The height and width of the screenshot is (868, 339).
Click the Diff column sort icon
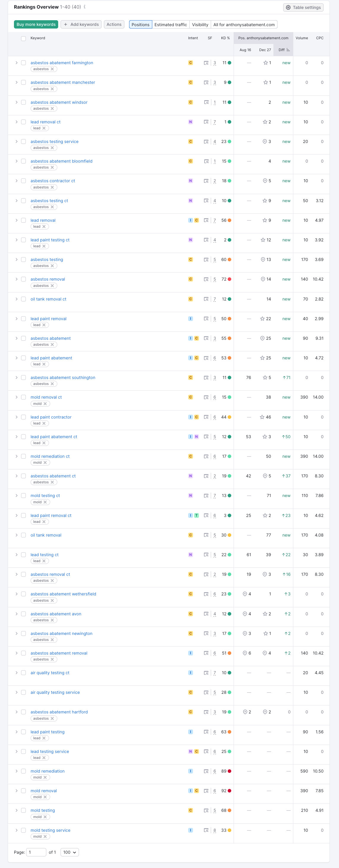point(288,50)
